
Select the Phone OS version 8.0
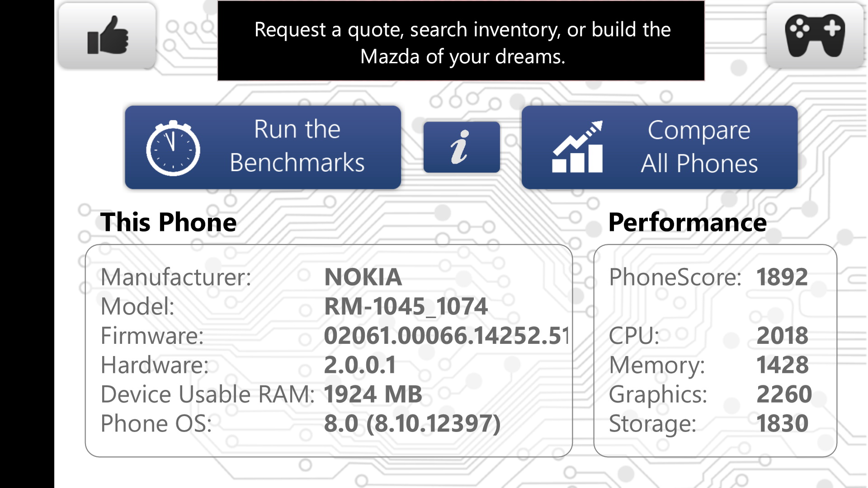pos(412,424)
